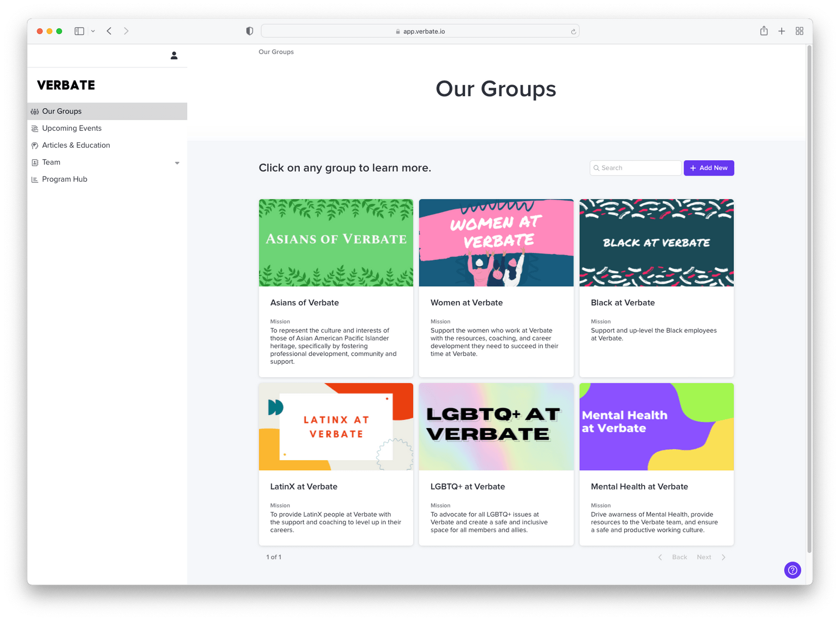This screenshot has height=621, width=840.
Task: Open the dropdown arrow next to the sidebar toggle
Action: click(x=93, y=31)
